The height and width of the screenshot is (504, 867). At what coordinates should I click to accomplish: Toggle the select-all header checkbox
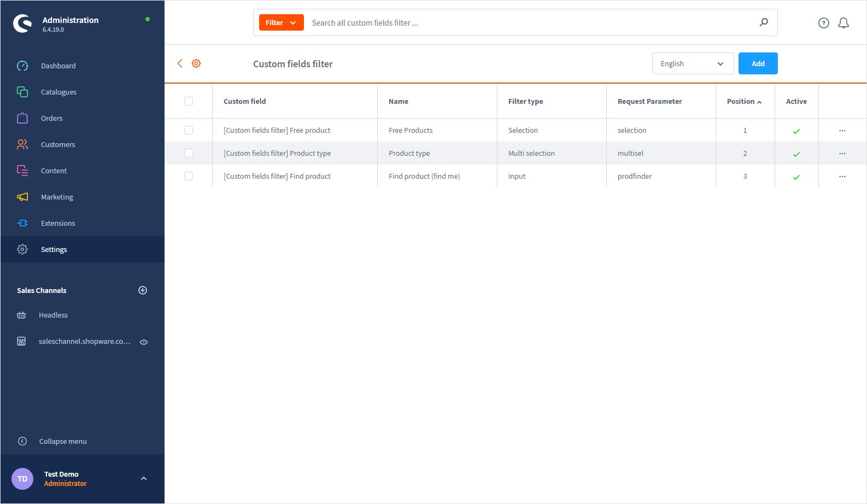click(189, 101)
